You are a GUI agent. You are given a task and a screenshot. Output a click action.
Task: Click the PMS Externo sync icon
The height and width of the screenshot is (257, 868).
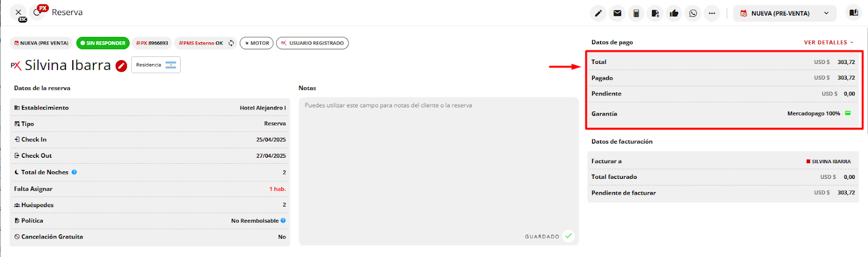click(231, 43)
